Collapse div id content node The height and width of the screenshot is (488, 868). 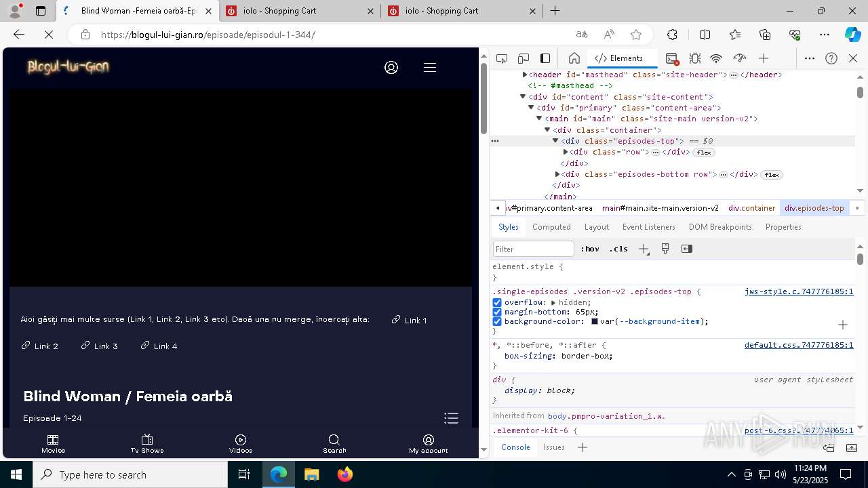pos(523,97)
